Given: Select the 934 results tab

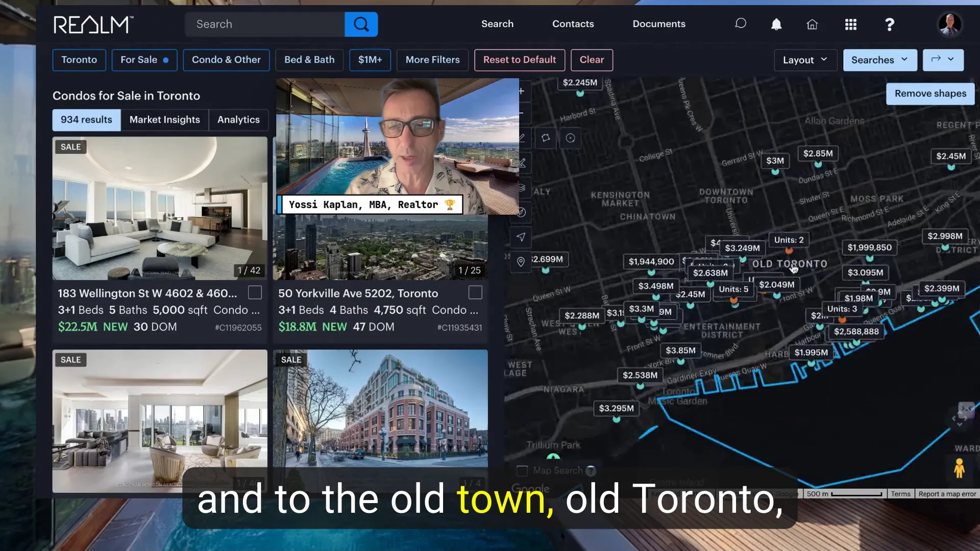Looking at the screenshot, I should pos(86,120).
